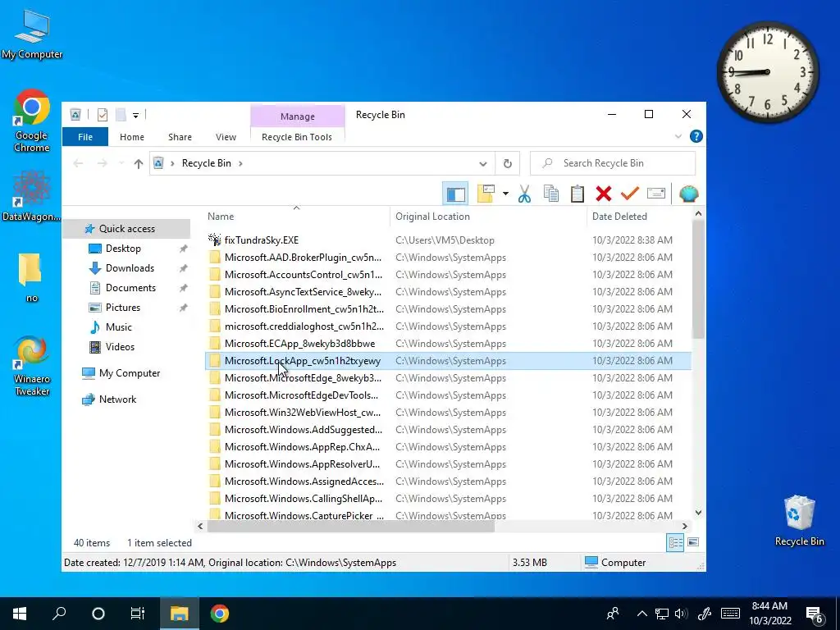Viewport: 840px width, 630px height.
Task: Expand the ribbon with the chevron
Action: (x=678, y=137)
